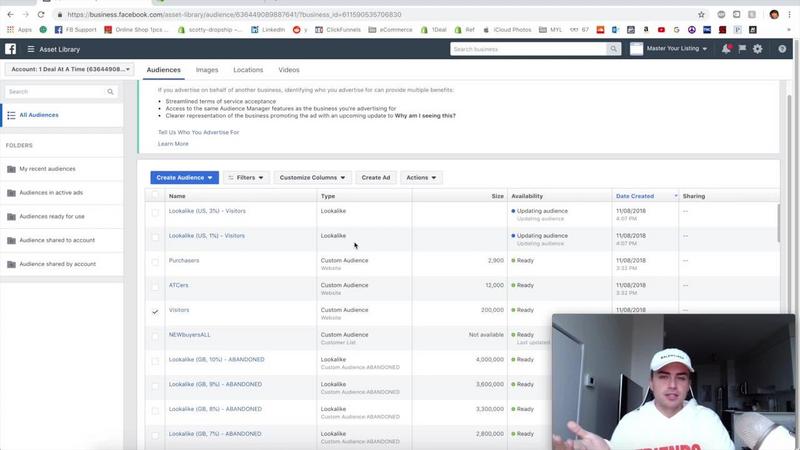Screen dimensions: 800x450
Task: Check the ATCers row checkbox
Action: tap(155, 287)
